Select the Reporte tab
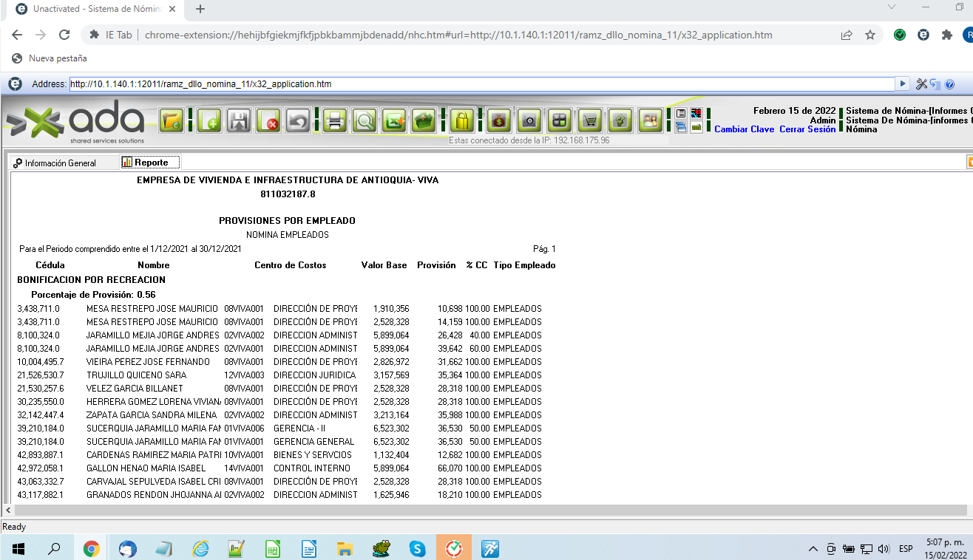Viewport: 973px width, 560px height. tap(150, 163)
